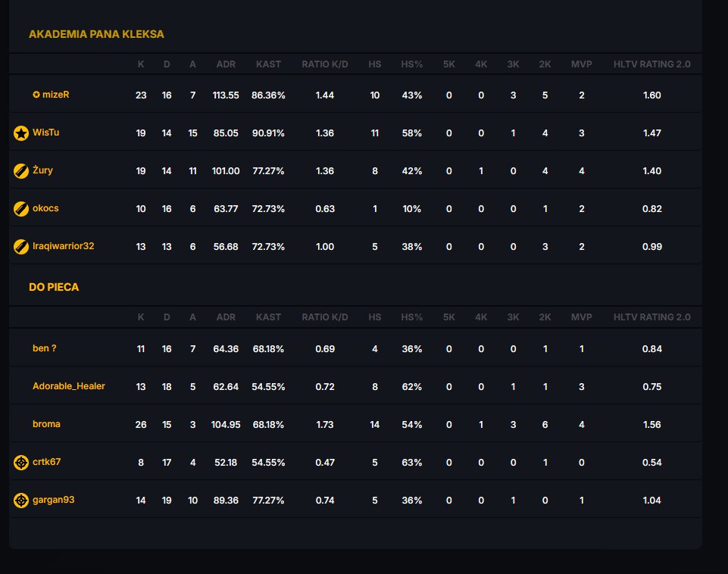Open Adorable_Healer player profile

tap(69, 386)
